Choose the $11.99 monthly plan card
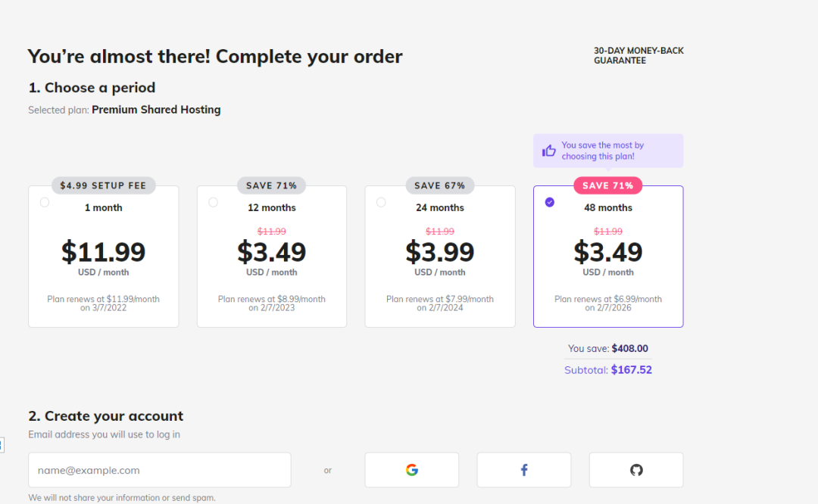 click(x=104, y=257)
